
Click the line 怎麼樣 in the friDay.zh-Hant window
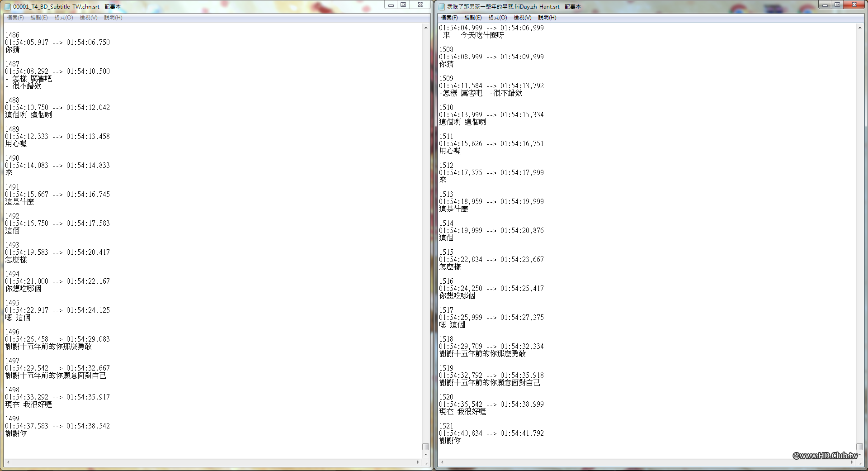(x=450, y=266)
